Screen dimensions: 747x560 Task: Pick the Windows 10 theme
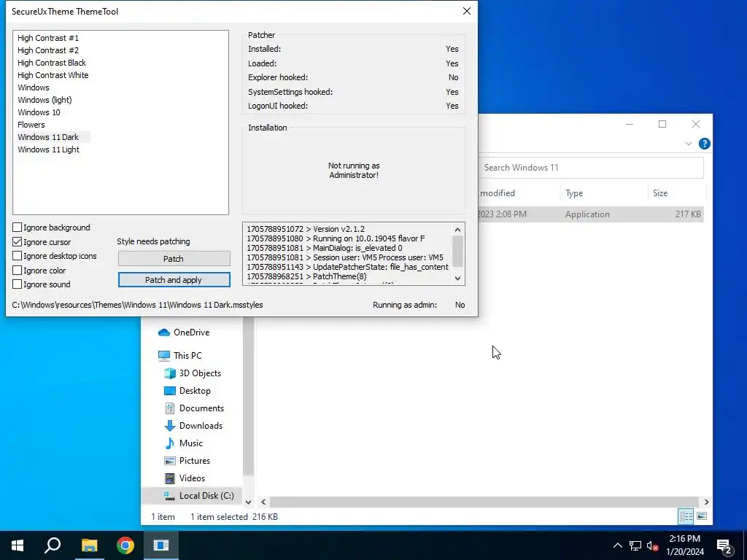(39, 112)
